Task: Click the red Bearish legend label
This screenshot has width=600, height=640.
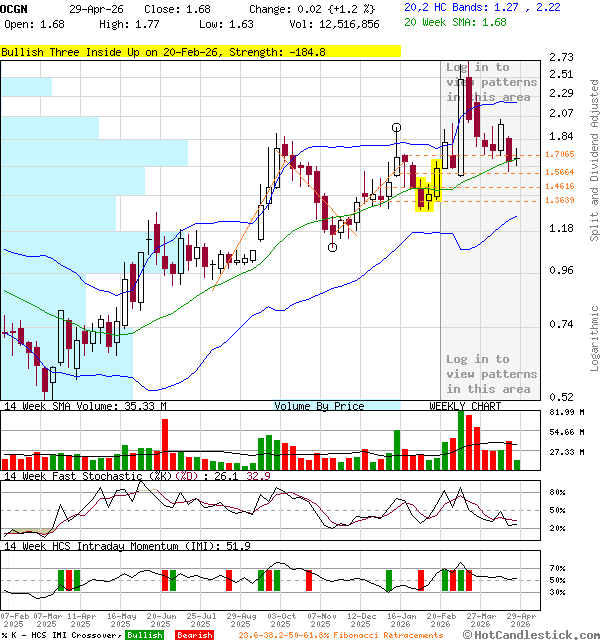Action: [x=193, y=635]
